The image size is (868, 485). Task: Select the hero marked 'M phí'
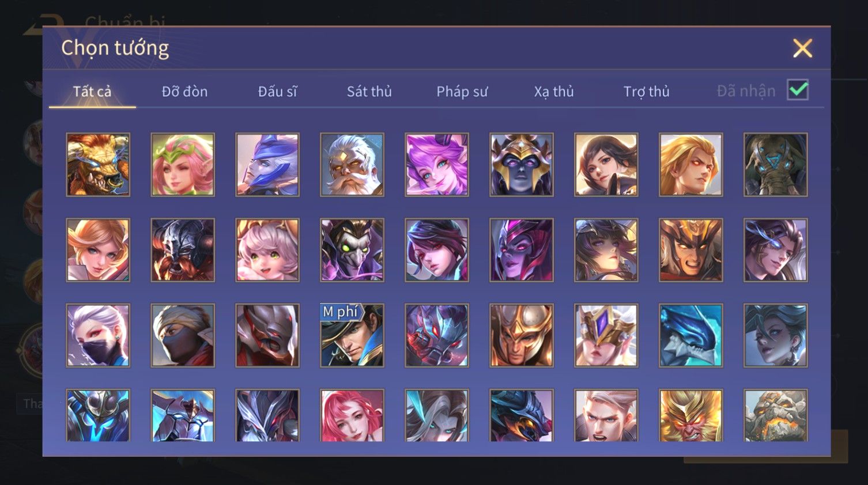click(x=352, y=335)
